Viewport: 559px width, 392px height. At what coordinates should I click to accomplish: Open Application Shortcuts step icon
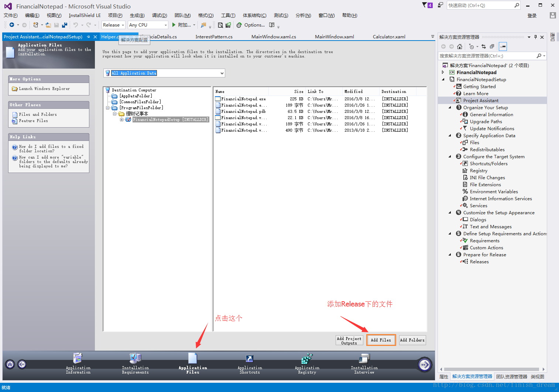[250, 359]
